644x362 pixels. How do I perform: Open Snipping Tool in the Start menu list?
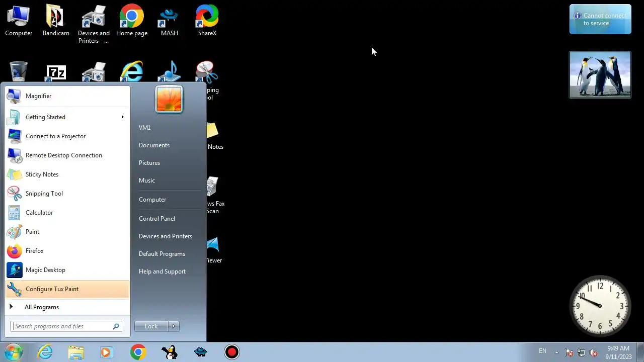(67, 194)
